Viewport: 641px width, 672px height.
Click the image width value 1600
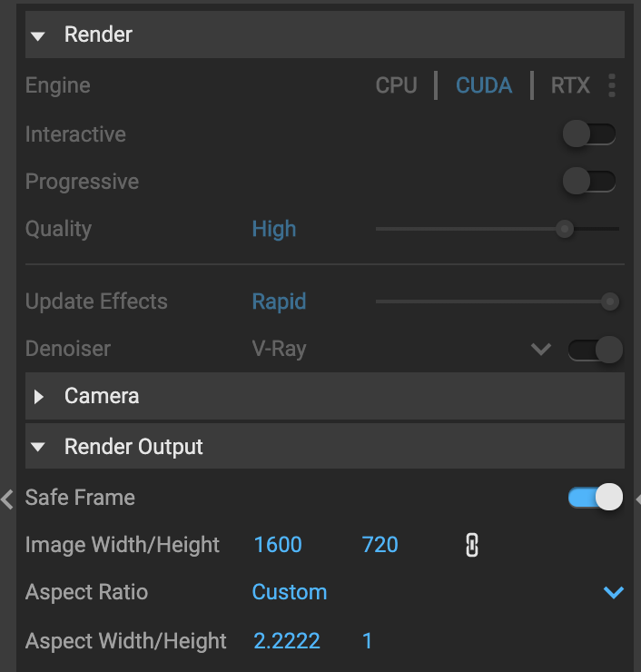[x=278, y=545]
